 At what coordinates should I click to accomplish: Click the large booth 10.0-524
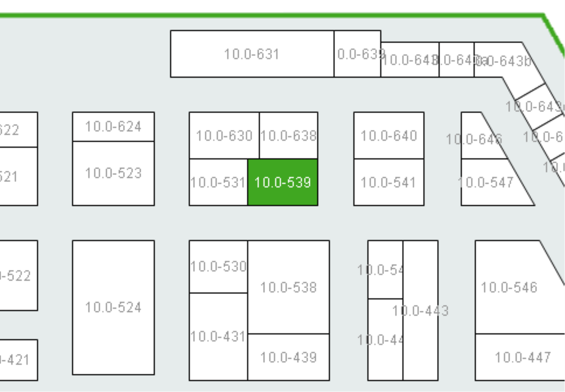click(x=113, y=307)
